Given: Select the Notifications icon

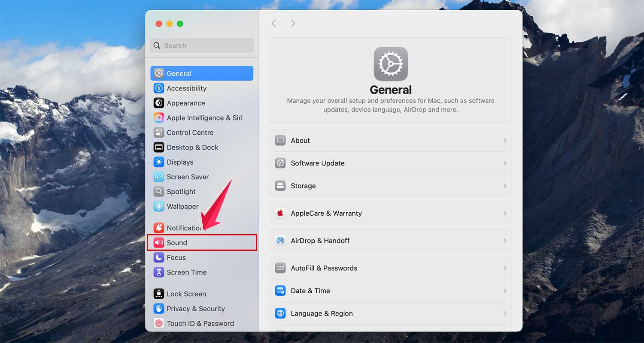Looking at the screenshot, I should 159,228.
